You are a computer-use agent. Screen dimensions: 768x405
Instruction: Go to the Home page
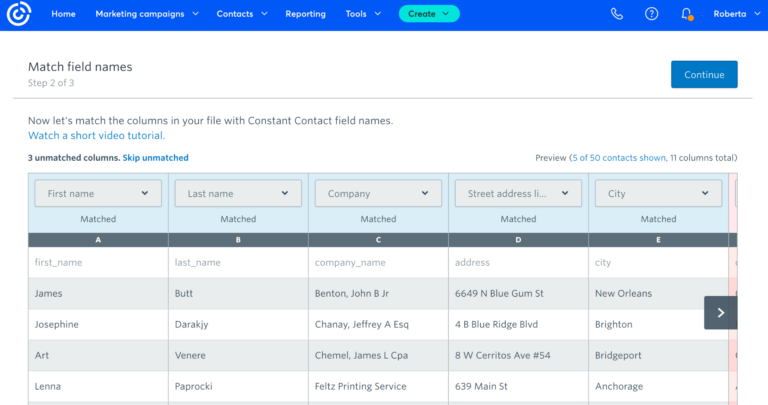[63, 14]
